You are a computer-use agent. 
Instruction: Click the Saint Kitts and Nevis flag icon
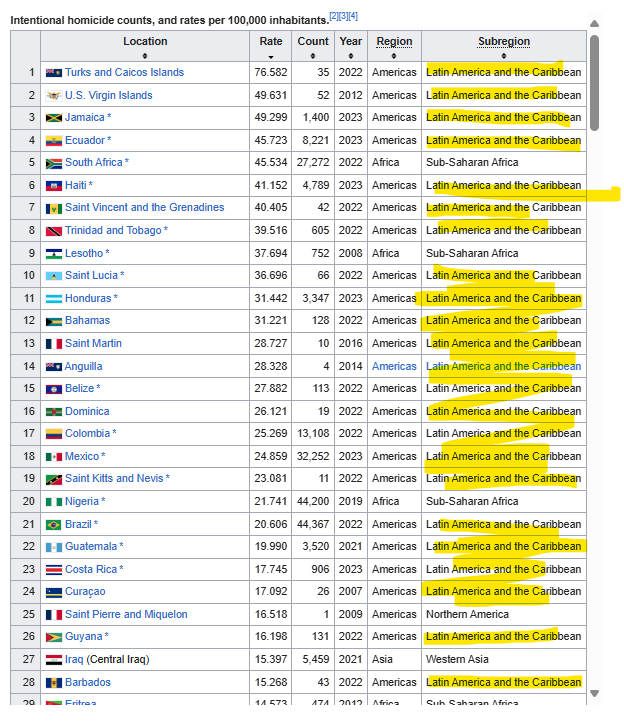53,480
